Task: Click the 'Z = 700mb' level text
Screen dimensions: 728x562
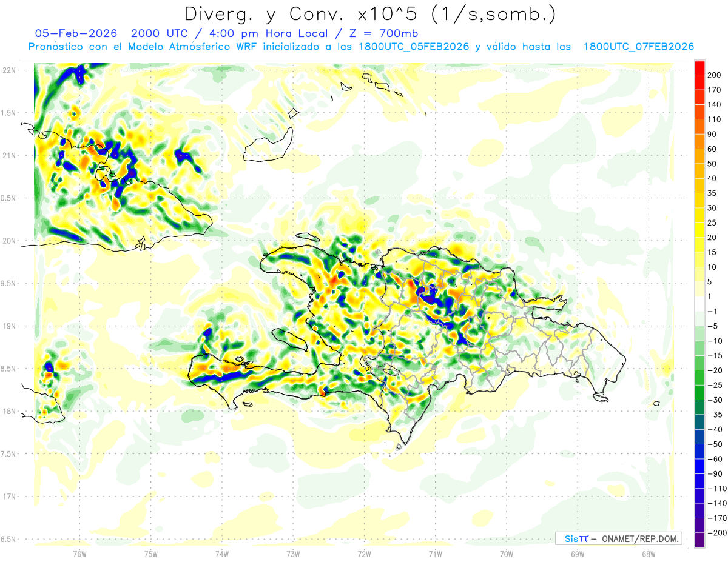Action: coord(384,33)
